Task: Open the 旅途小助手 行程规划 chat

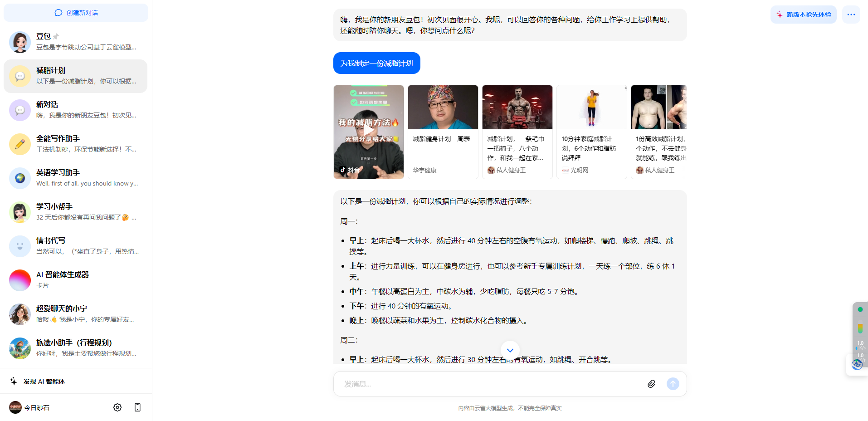Action: (x=75, y=348)
